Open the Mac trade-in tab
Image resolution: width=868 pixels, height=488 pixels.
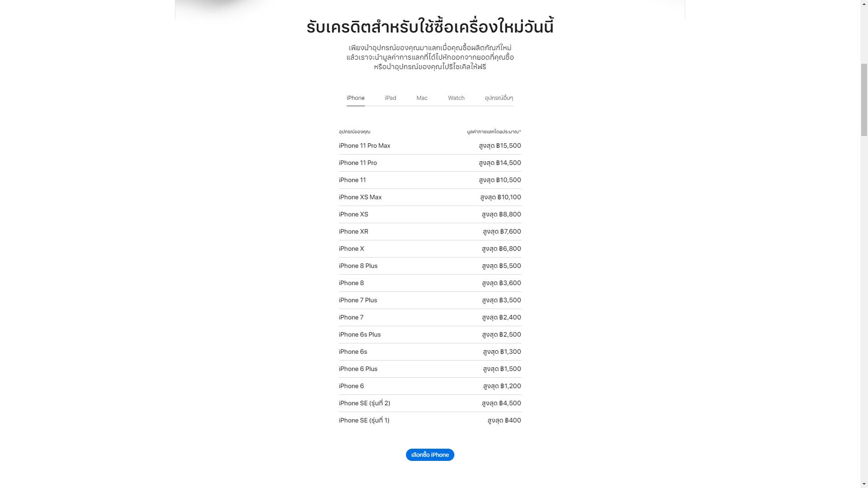point(422,98)
